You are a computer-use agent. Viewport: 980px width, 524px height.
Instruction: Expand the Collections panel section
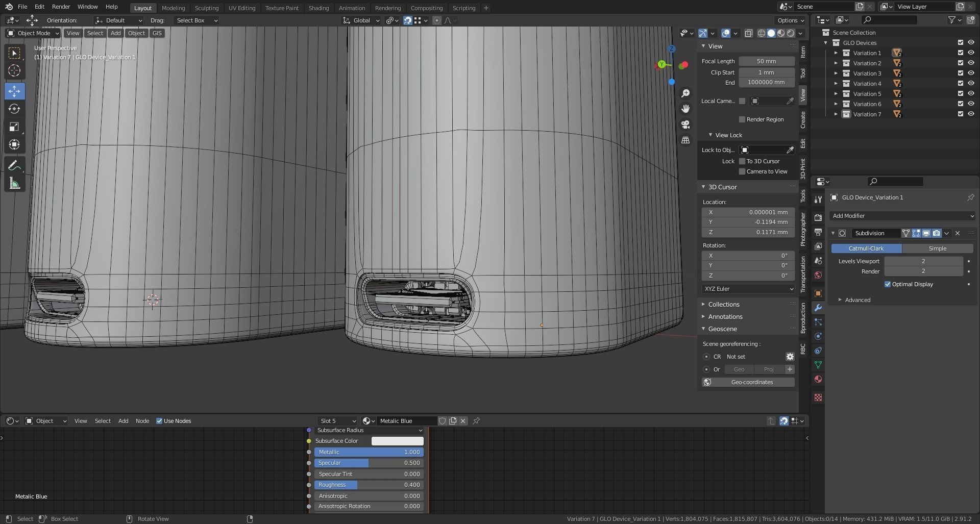723,305
